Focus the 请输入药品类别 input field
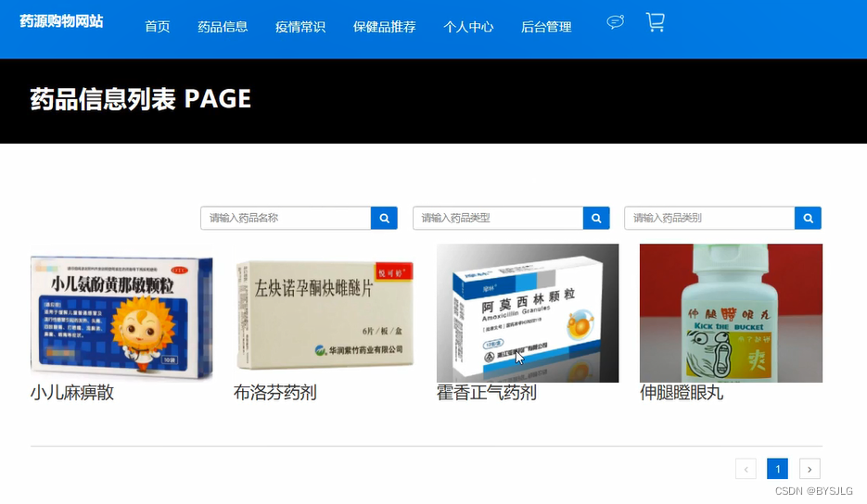 [x=710, y=219]
